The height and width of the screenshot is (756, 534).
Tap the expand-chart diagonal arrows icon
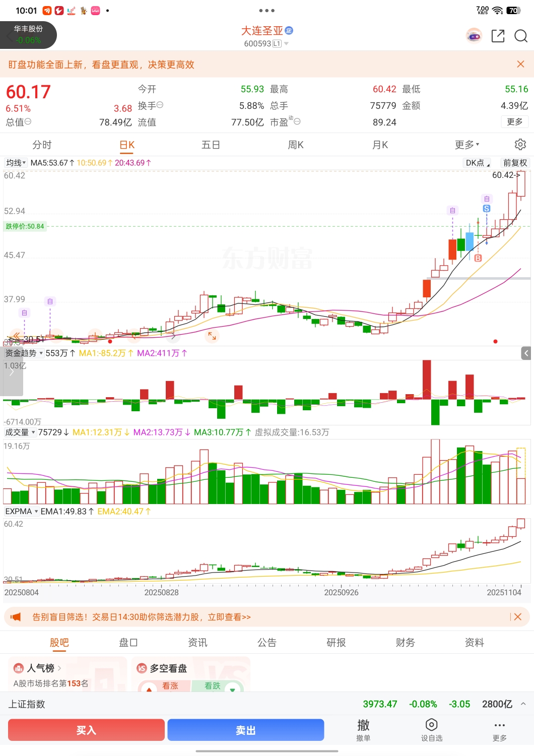tap(212, 335)
